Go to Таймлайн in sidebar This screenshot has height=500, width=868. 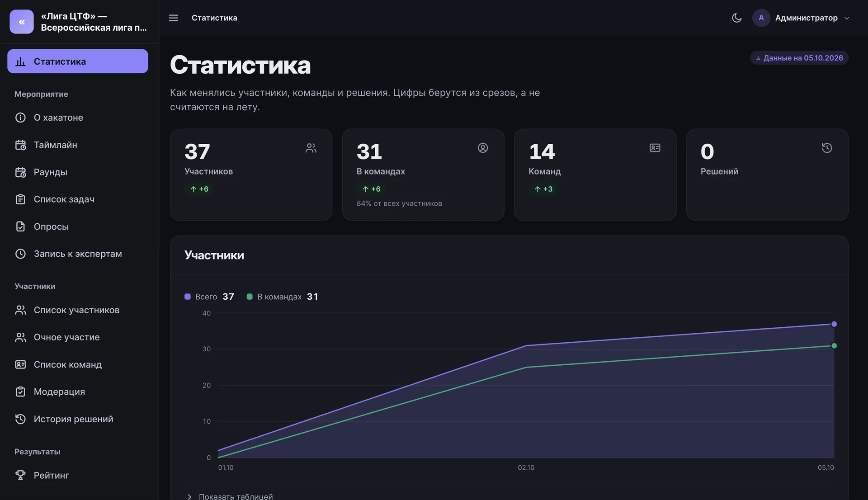(78, 145)
